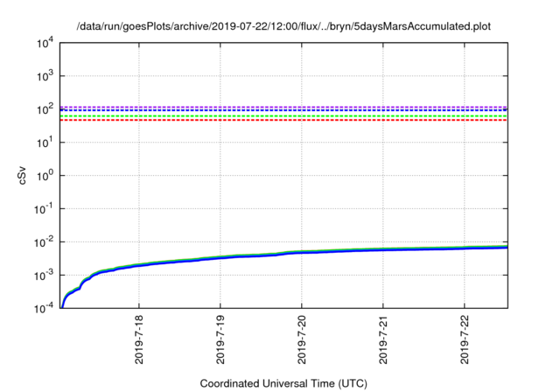The image size is (560, 392).
Task: Click the red dashed threshold line
Action: (283, 121)
